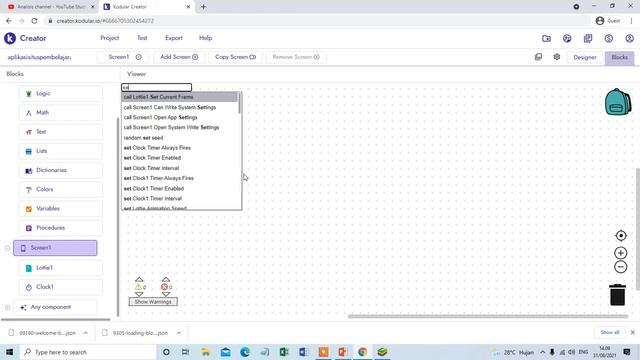Click the trash can in the workspace
Image resolution: width=640 pixels, height=360 pixels.
(618, 295)
